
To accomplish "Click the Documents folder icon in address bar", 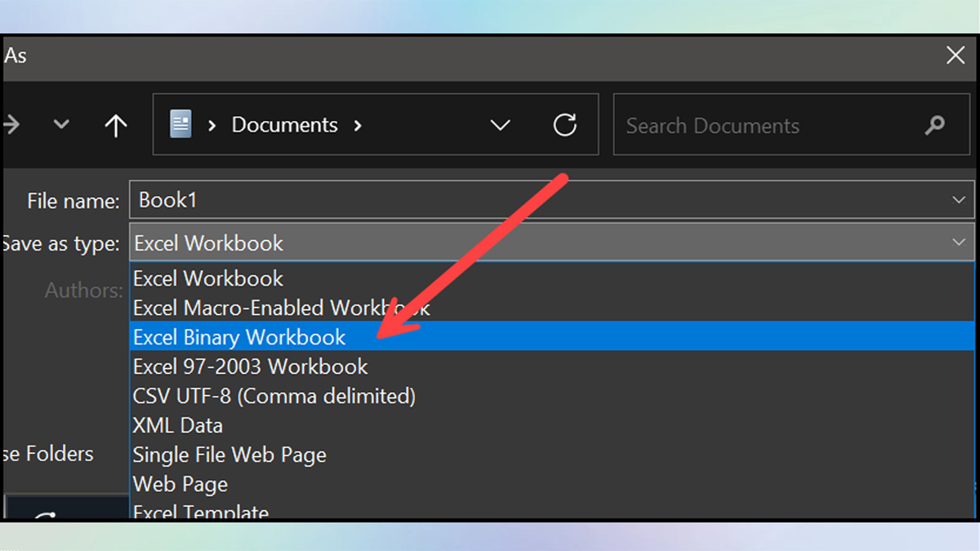I will pyautogui.click(x=180, y=125).
